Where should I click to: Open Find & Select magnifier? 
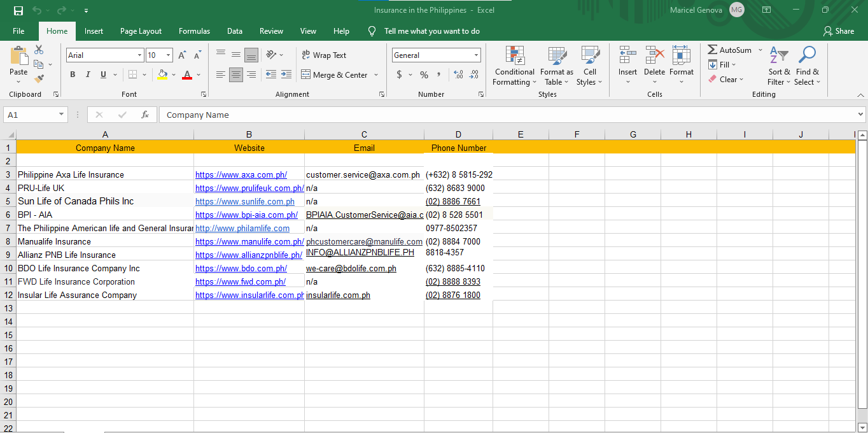[807, 66]
